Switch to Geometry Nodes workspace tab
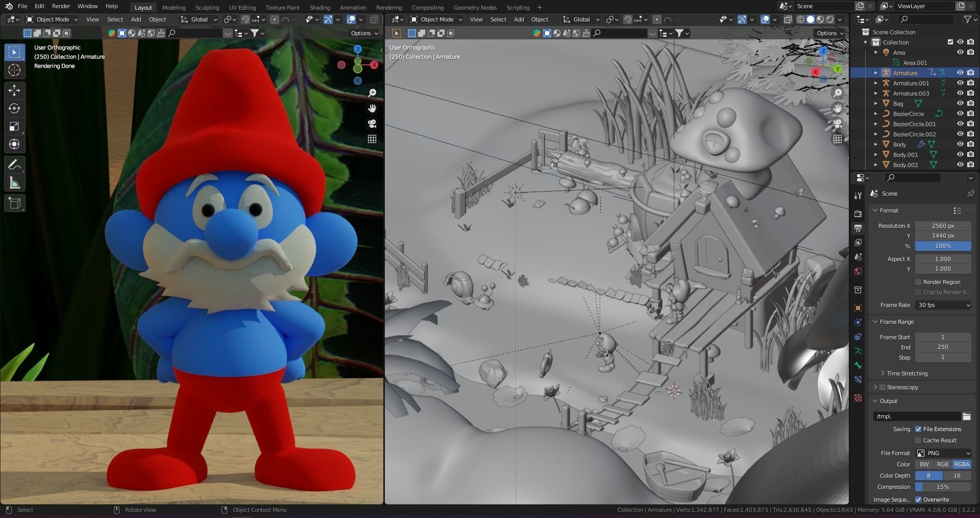This screenshot has width=980, height=518. (475, 7)
